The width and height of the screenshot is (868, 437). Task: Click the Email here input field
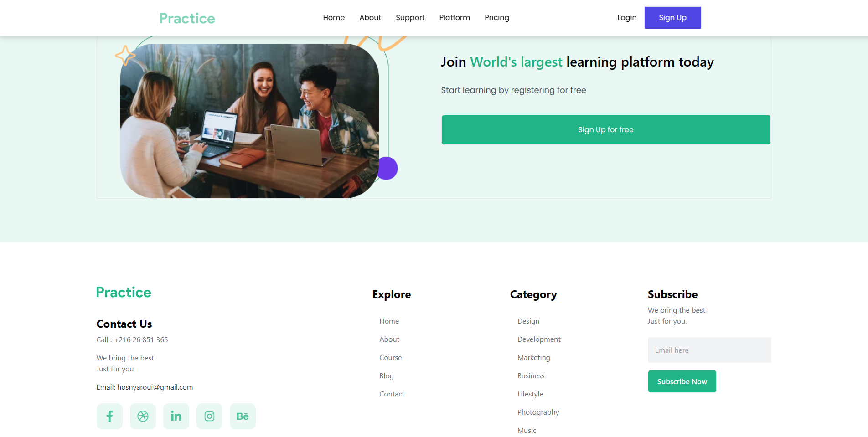709,350
